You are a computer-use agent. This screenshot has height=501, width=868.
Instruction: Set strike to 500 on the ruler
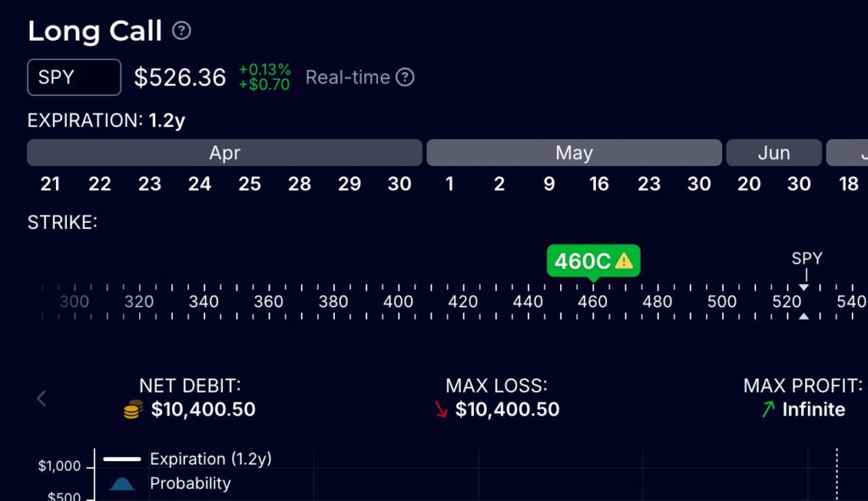(x=722, y=302)
